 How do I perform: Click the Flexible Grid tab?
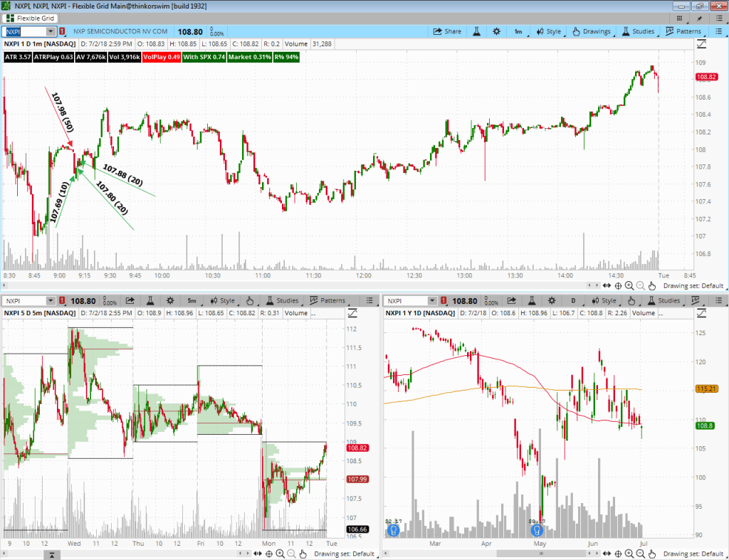tap(33, 18)
